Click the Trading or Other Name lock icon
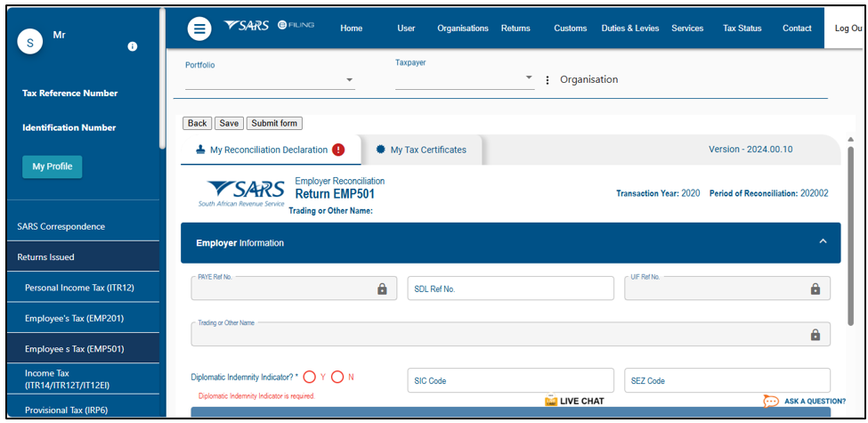The image size is (868, 423). point(815,335)
